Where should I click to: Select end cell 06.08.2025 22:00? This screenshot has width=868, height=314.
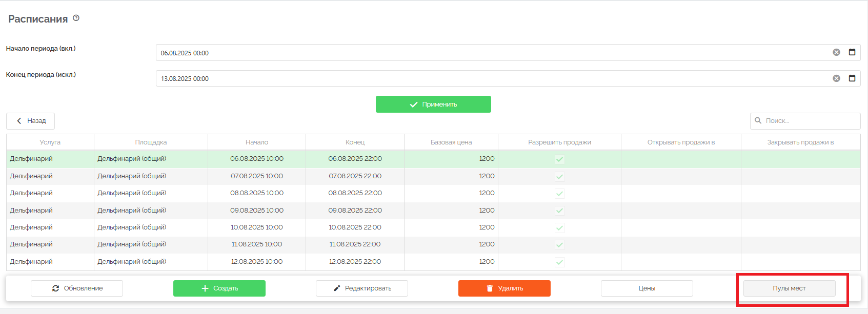point(355,159)
